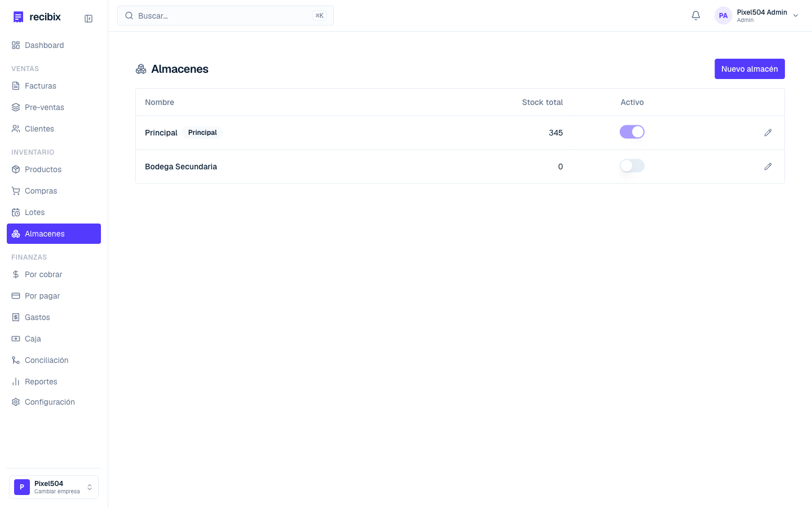
Task: Click the recibix logo icon
Action: pos(19,17)
